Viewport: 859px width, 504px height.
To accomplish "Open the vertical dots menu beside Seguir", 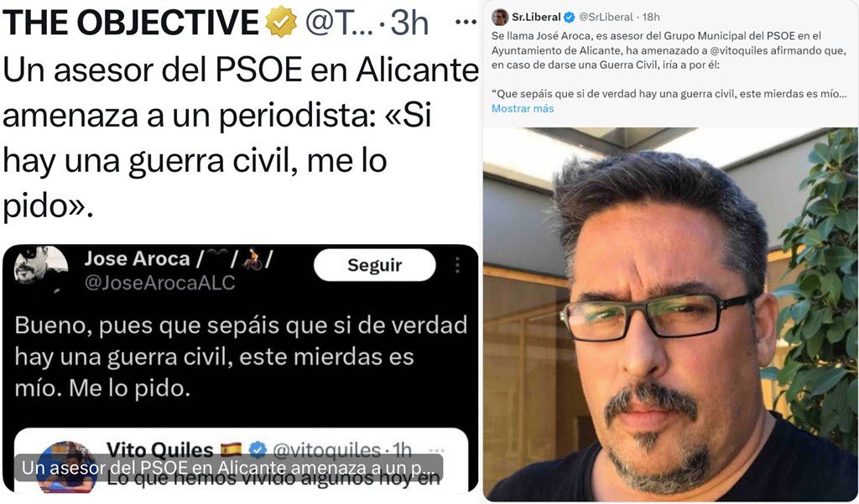I will coord(457,265).
